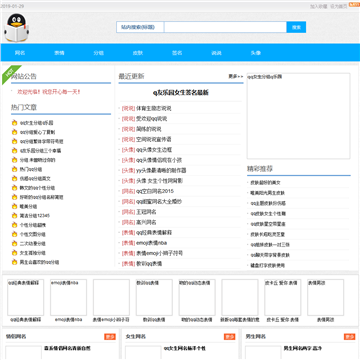The height and width of the screenshot is (360, 360).
Task: Click the blue 搜索 search button
Action: click(296, 27)
